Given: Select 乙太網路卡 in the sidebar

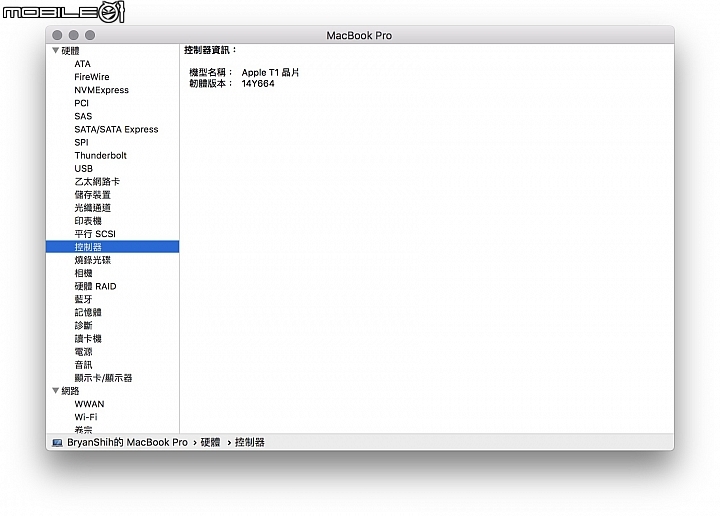Looking at the screenshot, I should click(x=97, y=181).
